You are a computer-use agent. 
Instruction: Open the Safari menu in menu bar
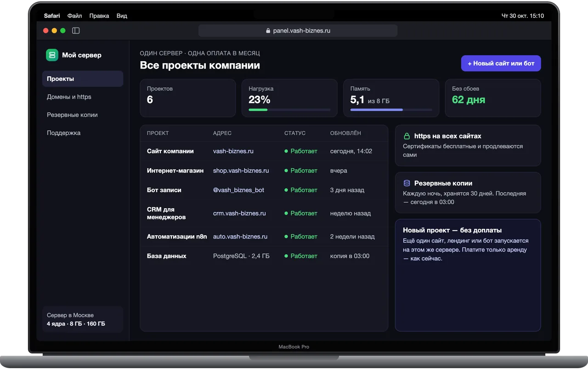[x=52, y=16]
